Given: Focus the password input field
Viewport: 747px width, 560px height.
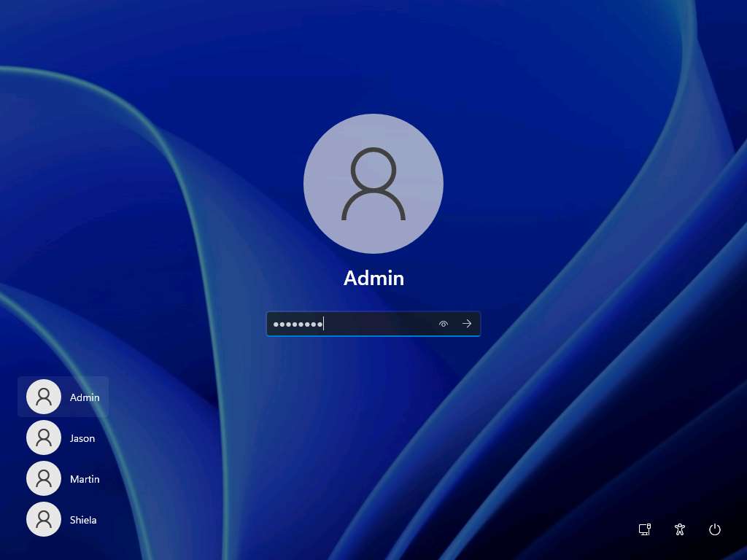Looking at the screenshot, I should point(365,324).
